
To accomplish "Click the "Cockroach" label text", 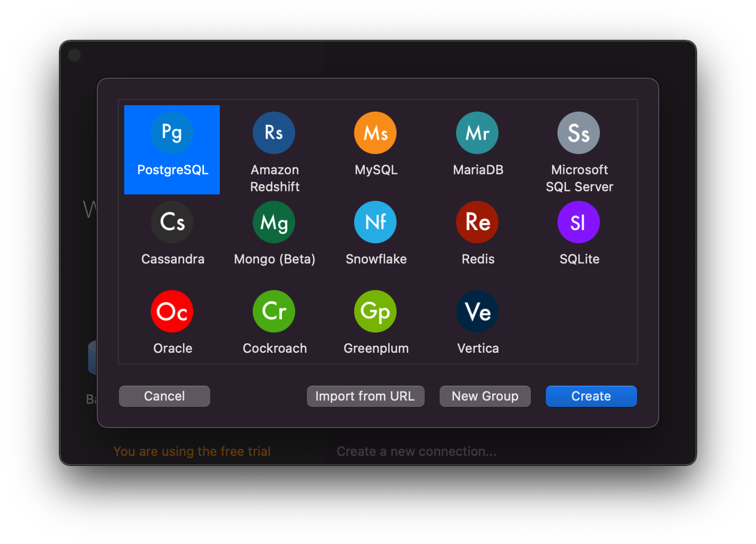I will [x=275, y=348].
